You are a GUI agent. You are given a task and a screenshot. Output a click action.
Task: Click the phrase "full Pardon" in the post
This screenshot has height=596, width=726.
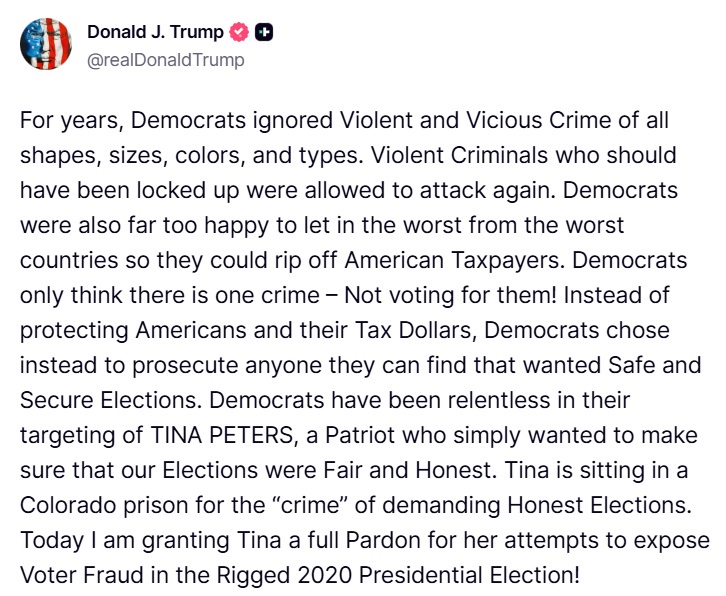(349, 541)
